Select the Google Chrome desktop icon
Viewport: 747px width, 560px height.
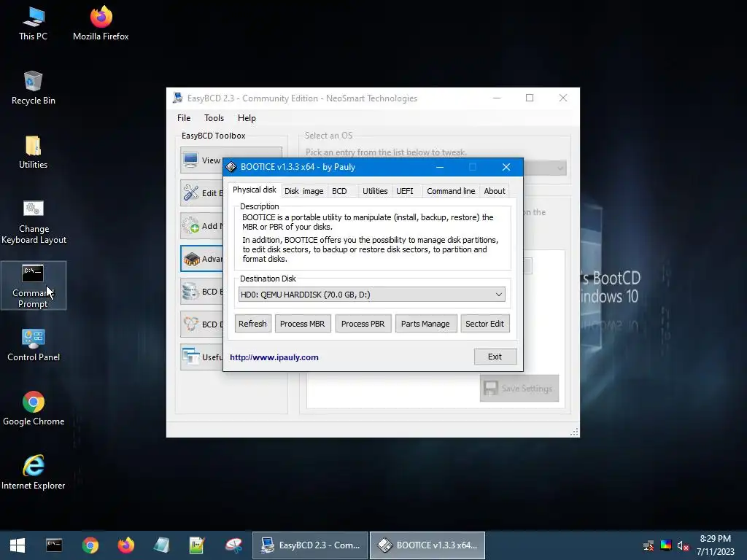pyautogui.click(x=34, y=408)
